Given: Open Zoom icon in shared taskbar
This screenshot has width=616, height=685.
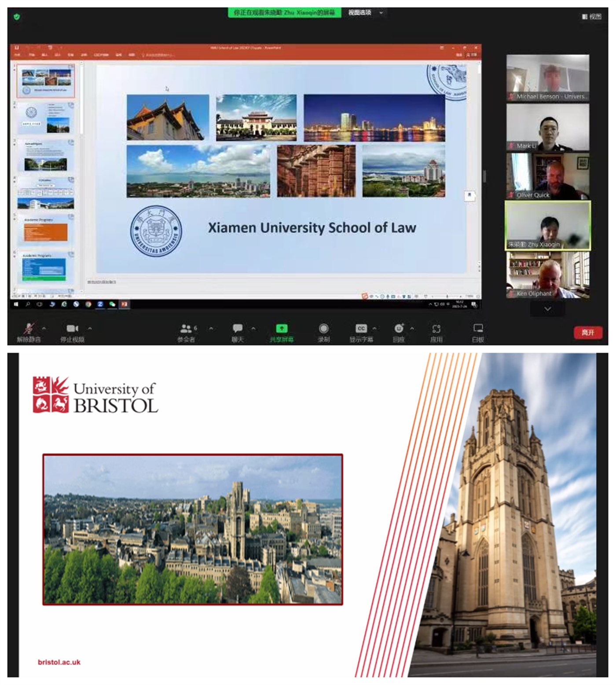Looking at the screenshot, I should (100, 304).
